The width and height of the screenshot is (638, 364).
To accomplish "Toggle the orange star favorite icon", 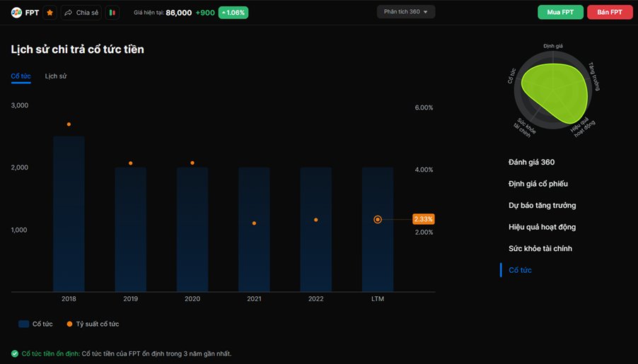I will coord(50,13).
